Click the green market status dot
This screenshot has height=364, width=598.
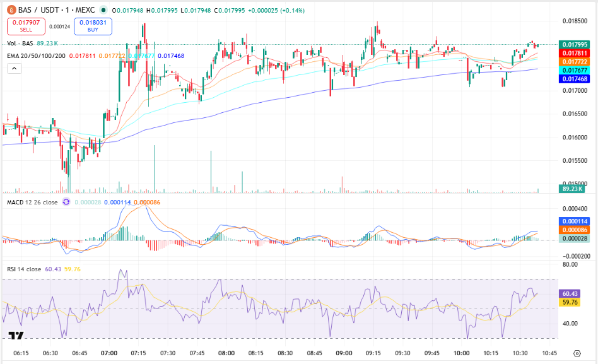click(103, 10)
